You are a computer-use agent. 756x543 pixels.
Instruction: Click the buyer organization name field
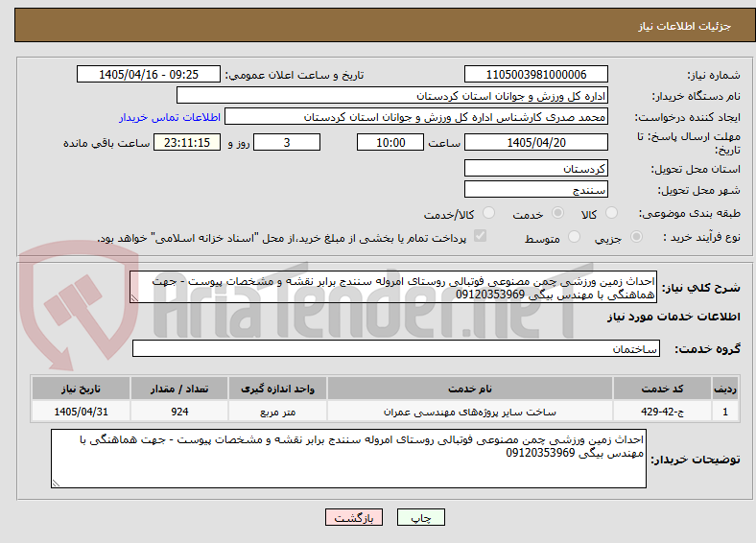click(392, 96)
